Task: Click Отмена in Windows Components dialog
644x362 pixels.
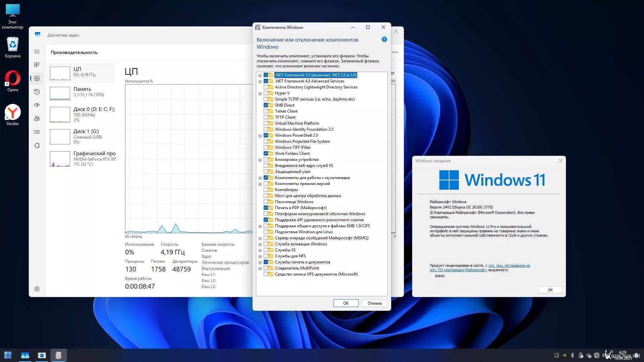Action: tap(374, 303)
